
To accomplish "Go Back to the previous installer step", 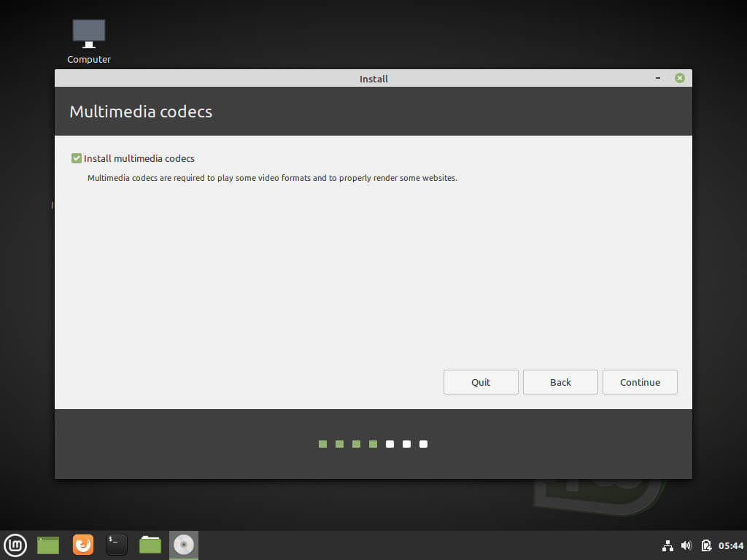I will 560,382.
